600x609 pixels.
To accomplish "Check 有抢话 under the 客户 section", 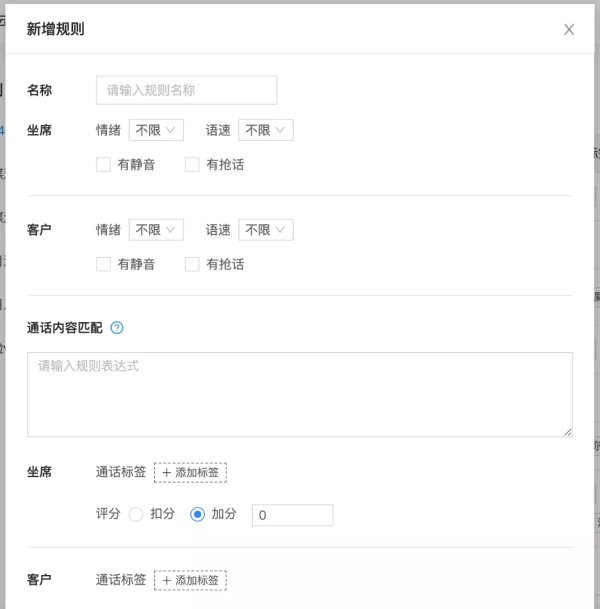I will tap(192, 265).
